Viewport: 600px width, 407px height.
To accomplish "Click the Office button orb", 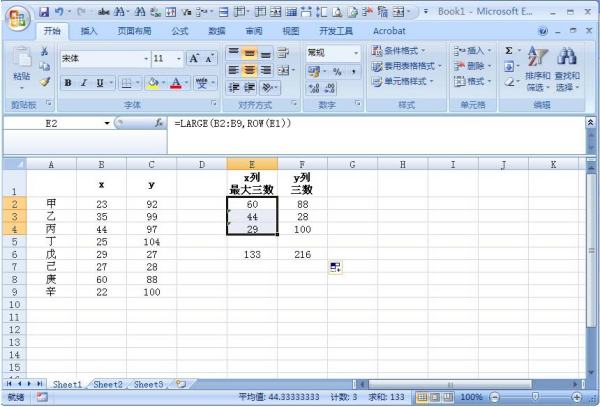I will click(17, 18).
